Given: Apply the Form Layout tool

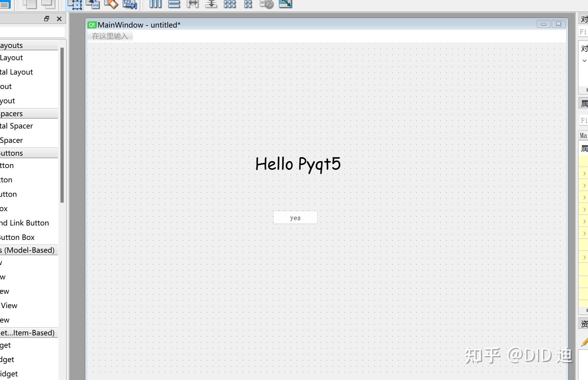Looking at the screenshot, I should 248,4.
